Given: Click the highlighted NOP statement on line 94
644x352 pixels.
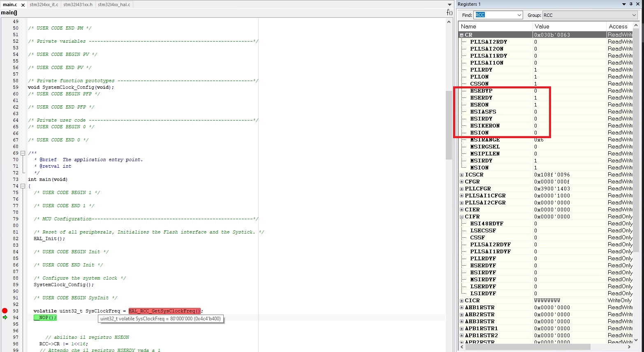Looking at the screenshot, I should (45, 317).
